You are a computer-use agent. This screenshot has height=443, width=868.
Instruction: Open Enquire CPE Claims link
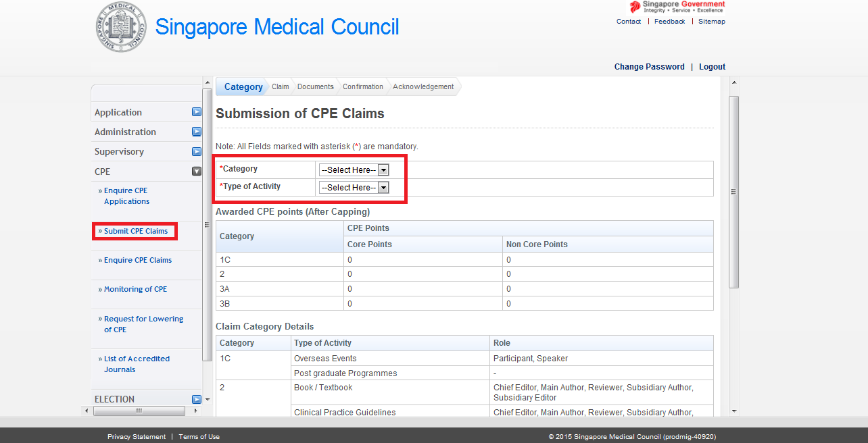click(x=137, y=260)
